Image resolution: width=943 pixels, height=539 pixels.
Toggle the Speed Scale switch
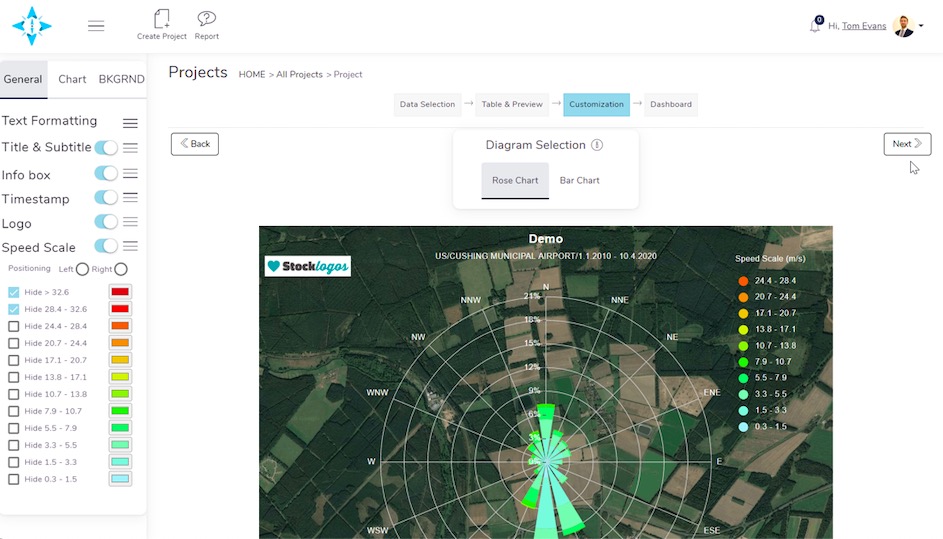106,246
